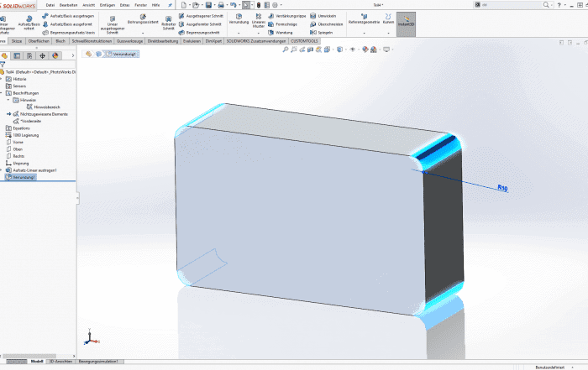Click the Save icon in the top toolbar
This screenshot has height=370, width=588.
tap(208, 5)
